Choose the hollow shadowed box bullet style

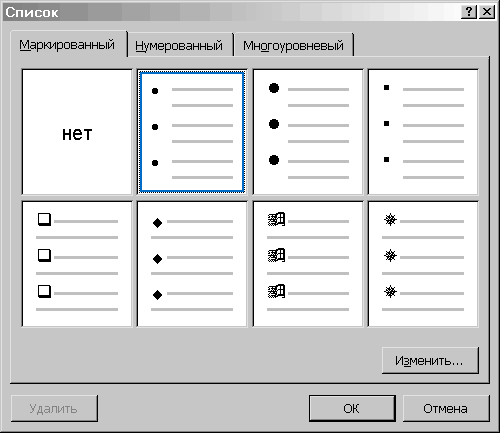(77, 264)
